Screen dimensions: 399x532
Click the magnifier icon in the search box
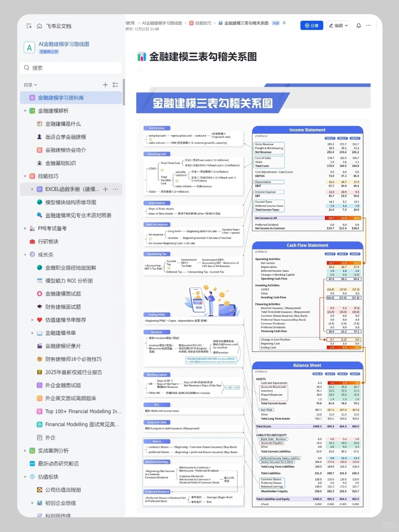tap(26, 68)
